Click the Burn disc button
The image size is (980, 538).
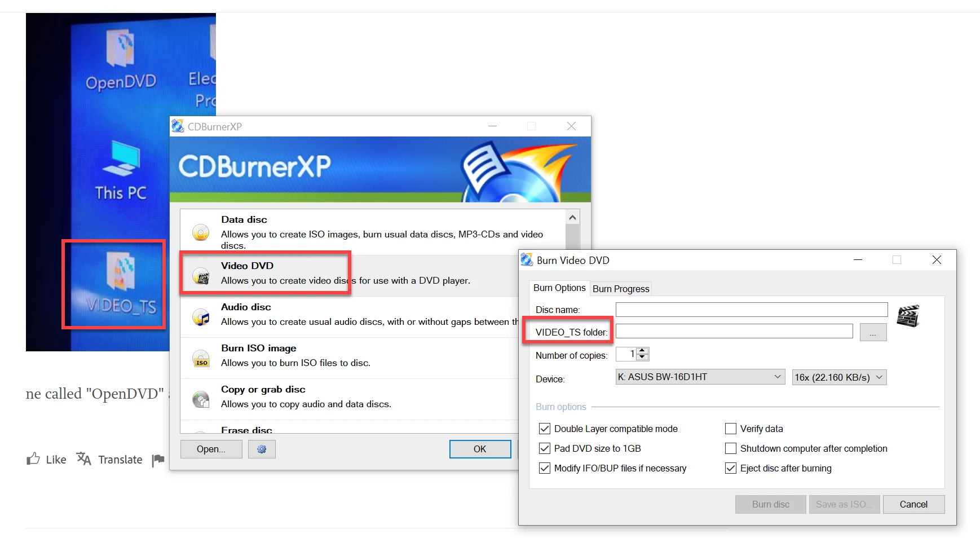pos(771,504)
